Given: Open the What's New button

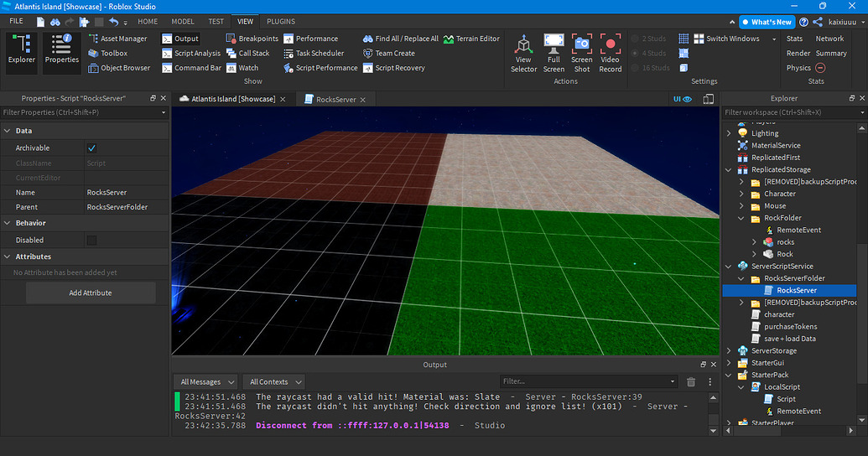Looking at the screenshot, I should pos(767,22).
